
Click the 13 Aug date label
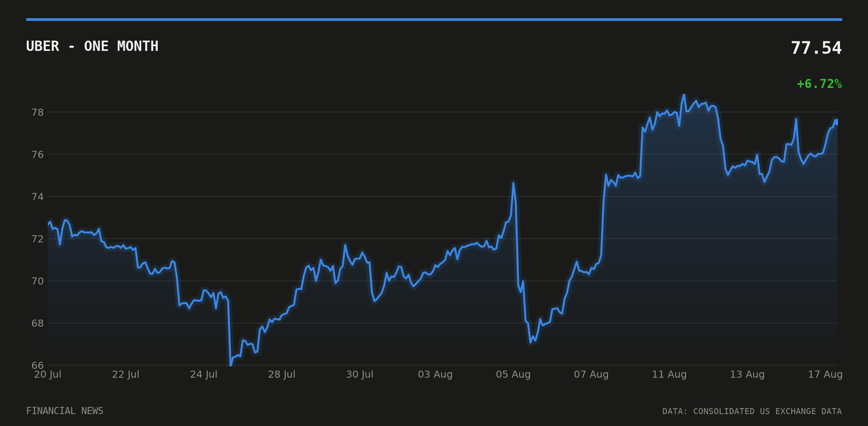pyautogui.click(x=747, y=374)
